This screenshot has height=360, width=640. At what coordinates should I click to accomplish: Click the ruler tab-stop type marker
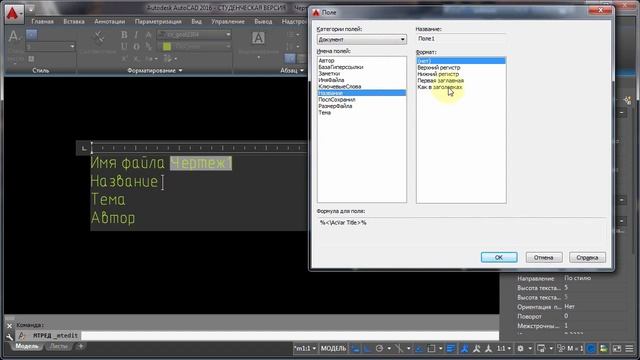84,148
